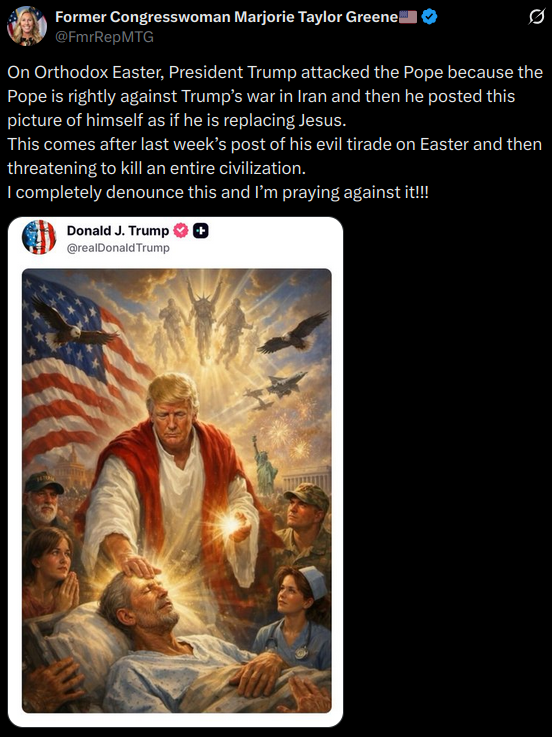The image size is (552, 737).
Task: Click the fighter jets in the painting
Action: tap(276, 389)
